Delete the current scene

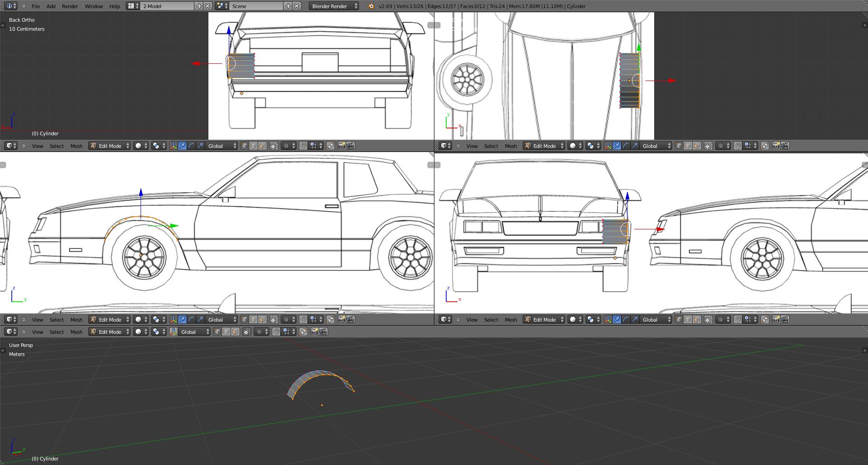pyautogui.click(x=297, y=6)
